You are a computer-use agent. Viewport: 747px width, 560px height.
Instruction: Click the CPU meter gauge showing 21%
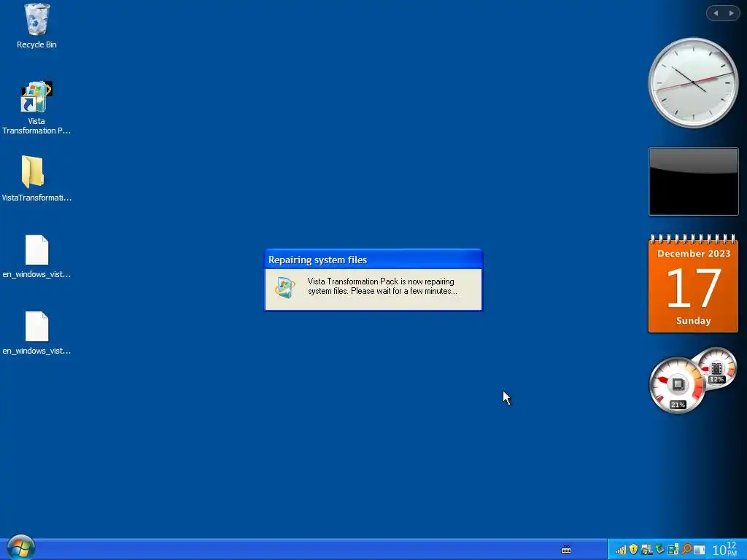pyautogui.click(x=677, y=385)
